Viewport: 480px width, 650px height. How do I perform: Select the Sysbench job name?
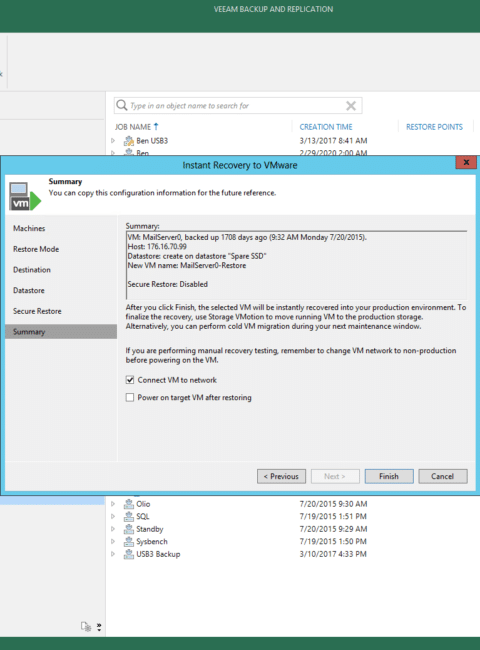pyautogui.click(x=152, y=541)
